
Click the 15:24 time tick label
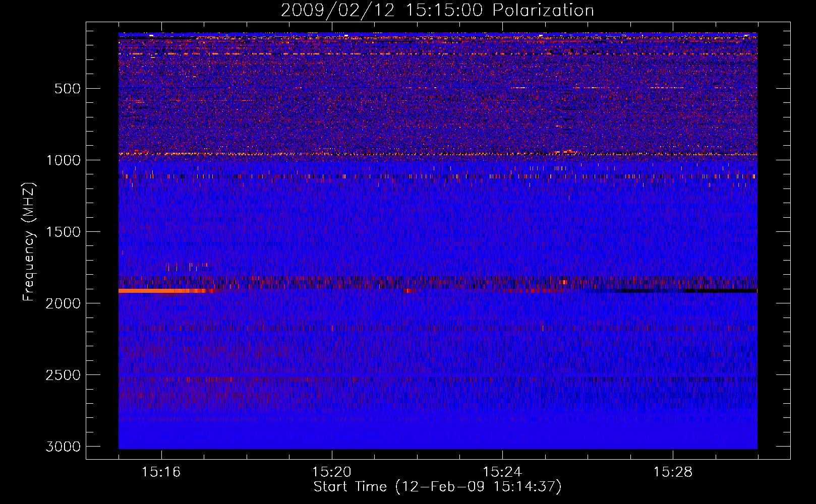[x=502, y=472]
